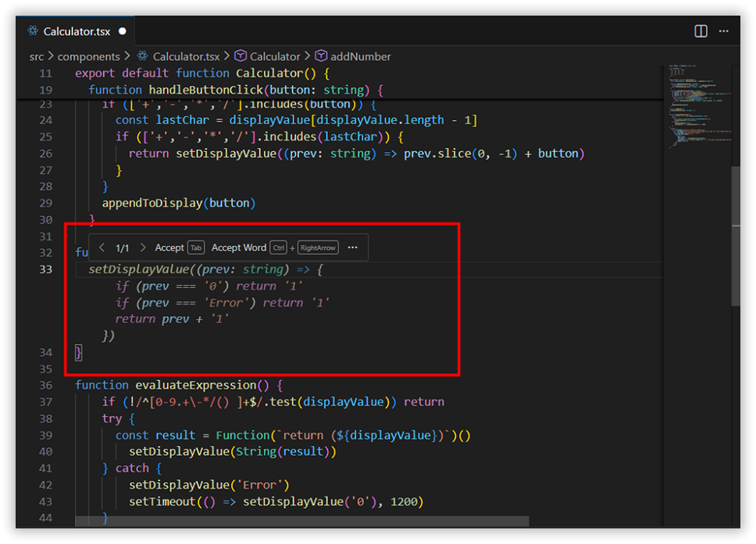Click the 1/1 suggestion counter
The image size is (756, 544).
point(122,248)
